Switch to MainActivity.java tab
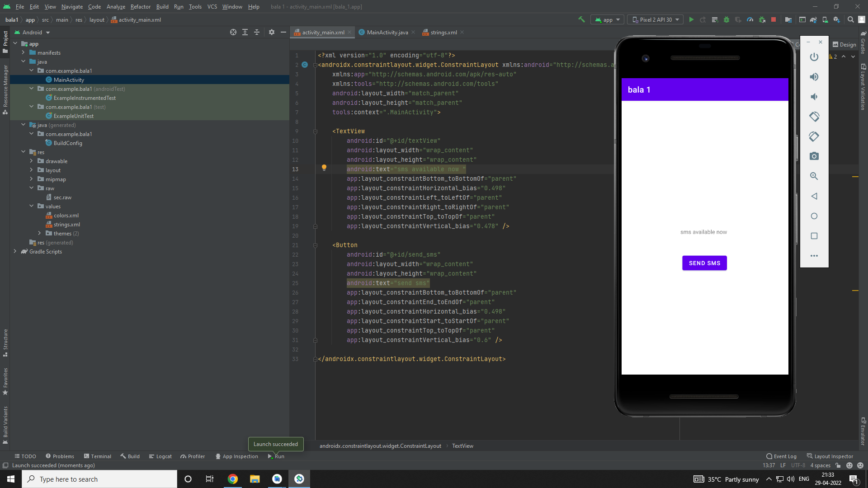868x488 pixels. 387,33
